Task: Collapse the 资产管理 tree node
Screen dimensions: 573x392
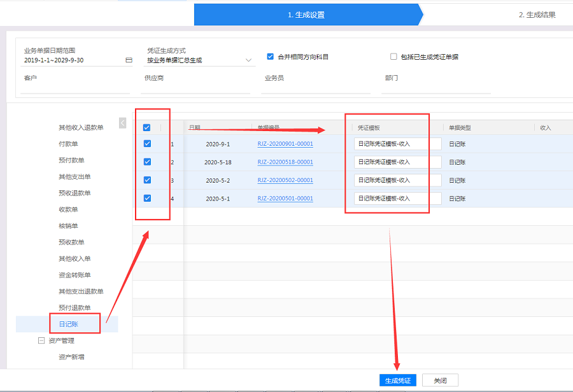Action: (x=41, y=340)
